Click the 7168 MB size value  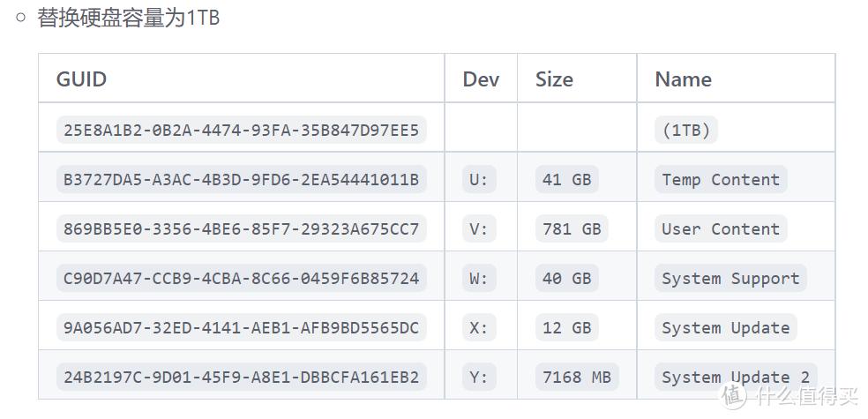point(577,378)
